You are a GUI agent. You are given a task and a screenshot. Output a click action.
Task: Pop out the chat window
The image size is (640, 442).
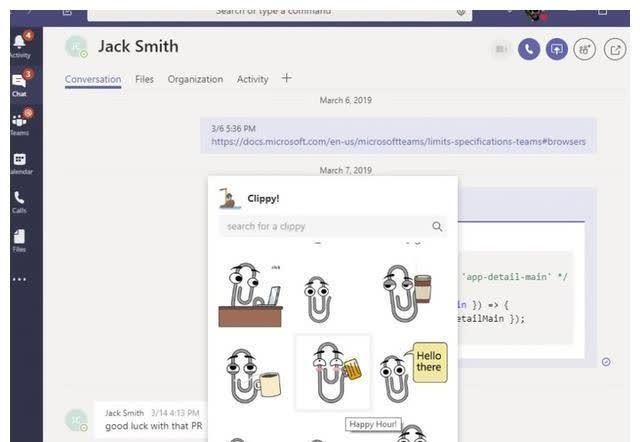tap(615, 49)
